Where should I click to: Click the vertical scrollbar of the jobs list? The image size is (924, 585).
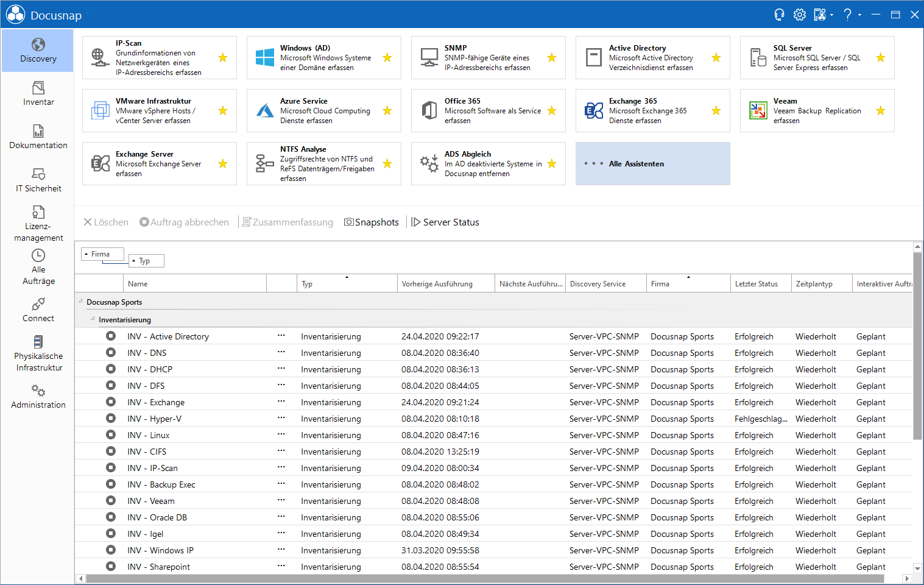click(x=917, y=346)
